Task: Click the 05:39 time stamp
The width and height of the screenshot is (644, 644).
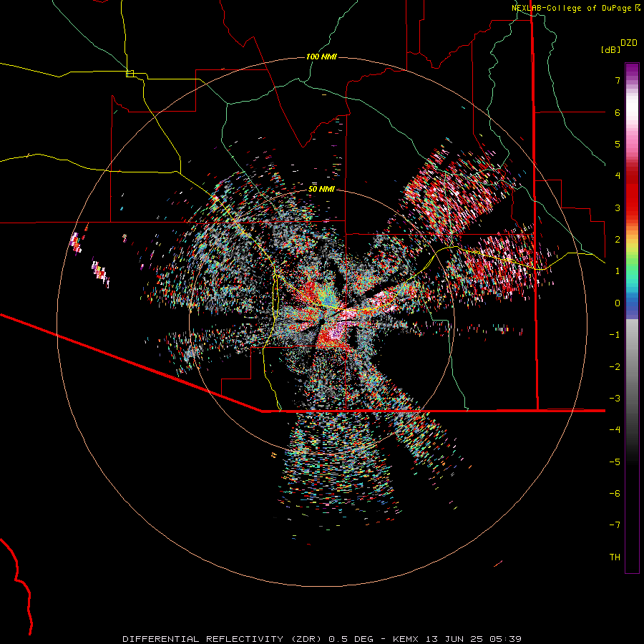Action: [x=505, y=639]
